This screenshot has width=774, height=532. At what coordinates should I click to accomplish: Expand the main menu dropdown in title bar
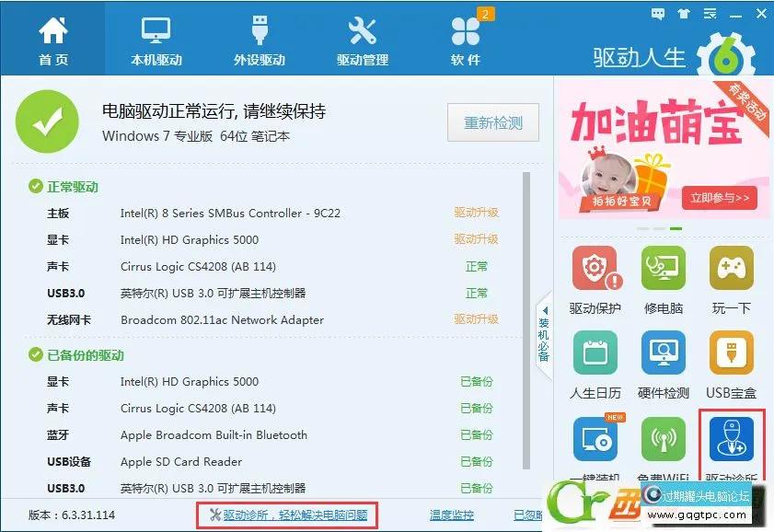click(x=710, y=13)
